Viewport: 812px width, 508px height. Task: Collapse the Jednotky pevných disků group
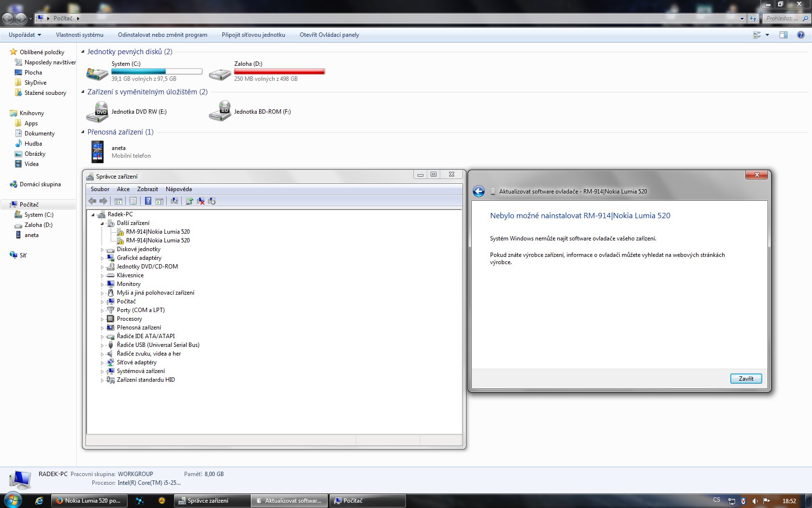click(83, 52)
